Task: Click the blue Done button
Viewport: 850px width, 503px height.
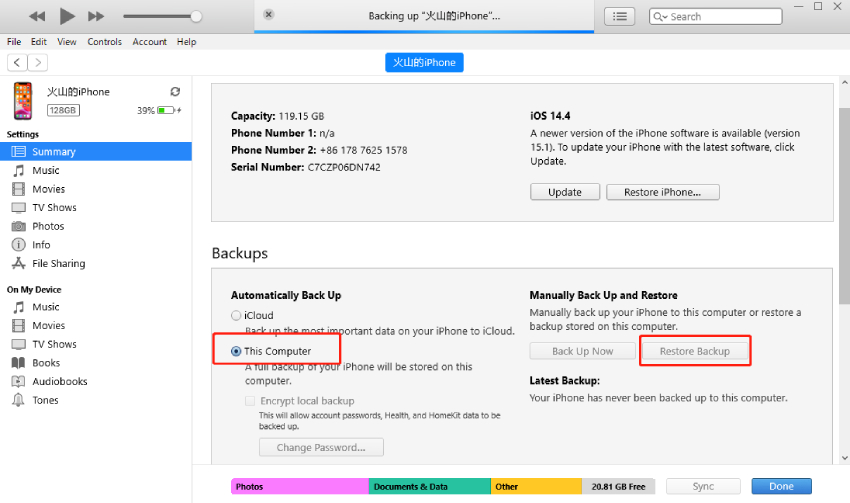Action: coord(782,486)
